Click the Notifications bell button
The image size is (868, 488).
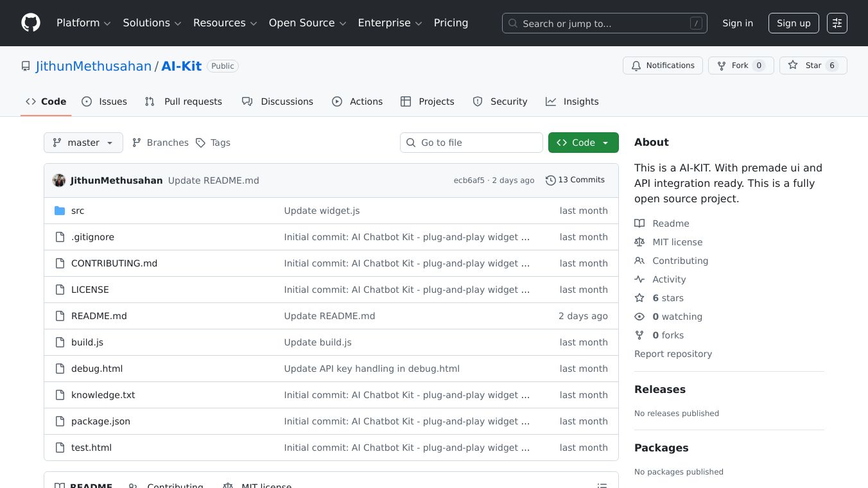tap(663, 65)
